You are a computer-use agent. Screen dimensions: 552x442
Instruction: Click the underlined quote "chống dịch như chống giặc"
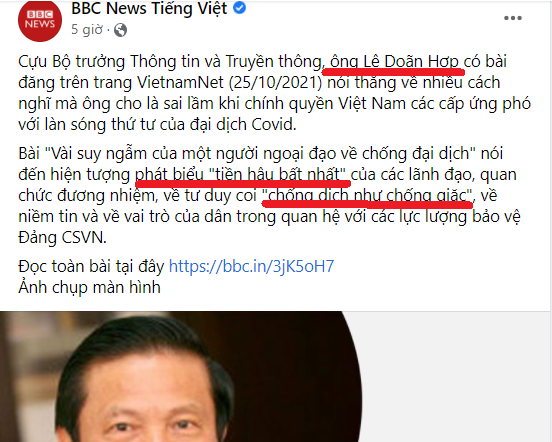(368, 196)
